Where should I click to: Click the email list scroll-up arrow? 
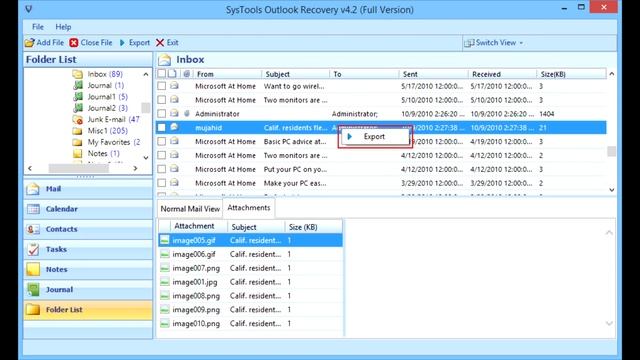pyautogui.click(x=611, y=74)
